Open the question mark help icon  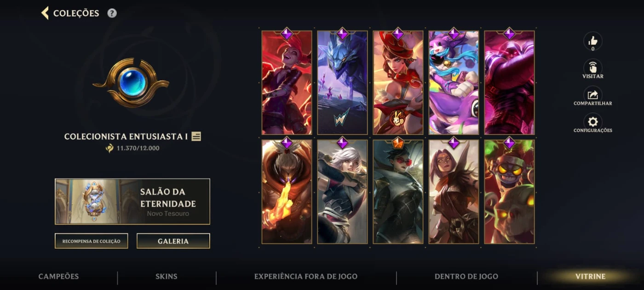[x=112, y=13]
